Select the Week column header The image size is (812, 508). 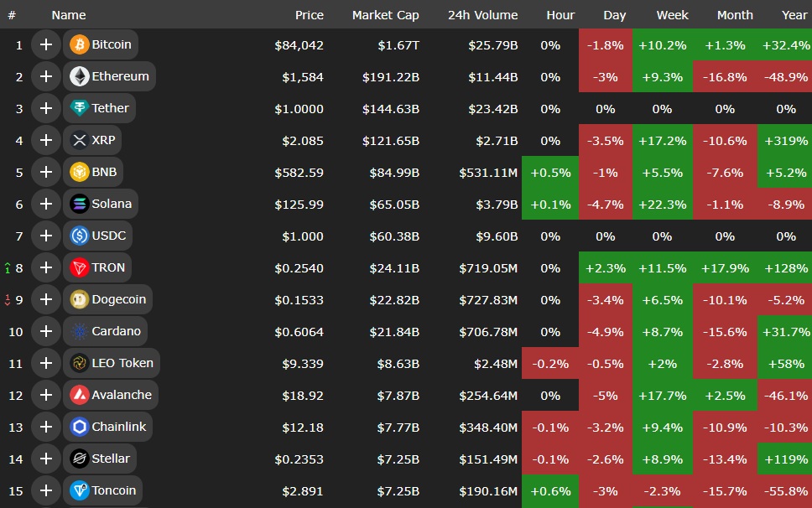tap(672, 15)
